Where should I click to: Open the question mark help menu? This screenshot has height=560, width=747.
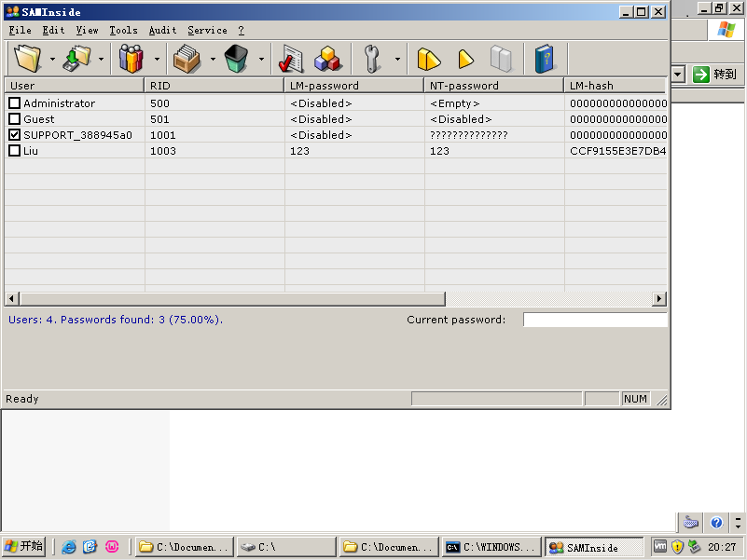pos(241,30)
